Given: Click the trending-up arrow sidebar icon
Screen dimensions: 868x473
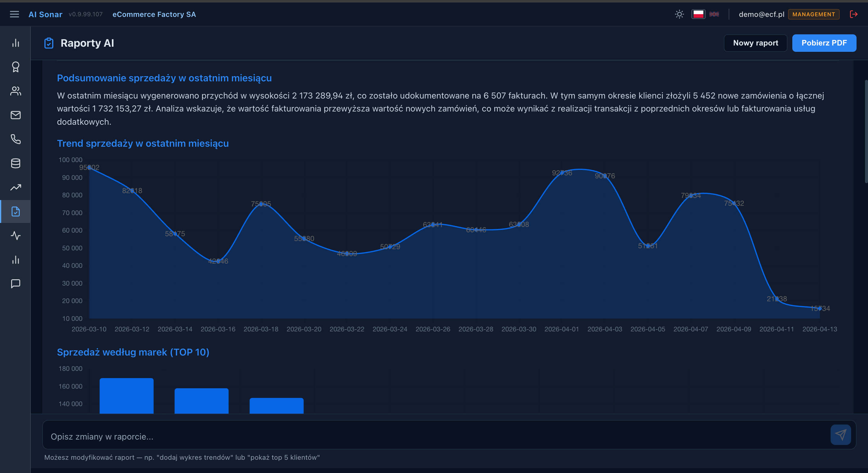Looking at the screenshot, I should pos(15,187).
